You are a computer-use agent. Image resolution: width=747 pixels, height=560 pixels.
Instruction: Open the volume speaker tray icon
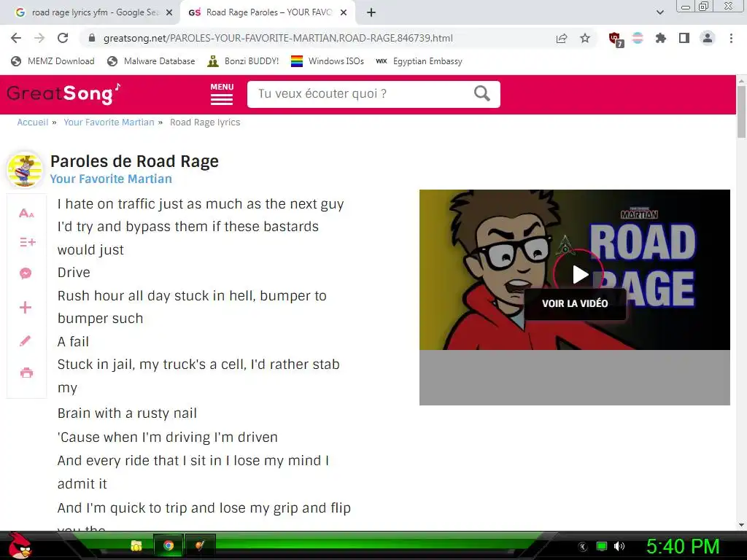(x=619, y=546)
